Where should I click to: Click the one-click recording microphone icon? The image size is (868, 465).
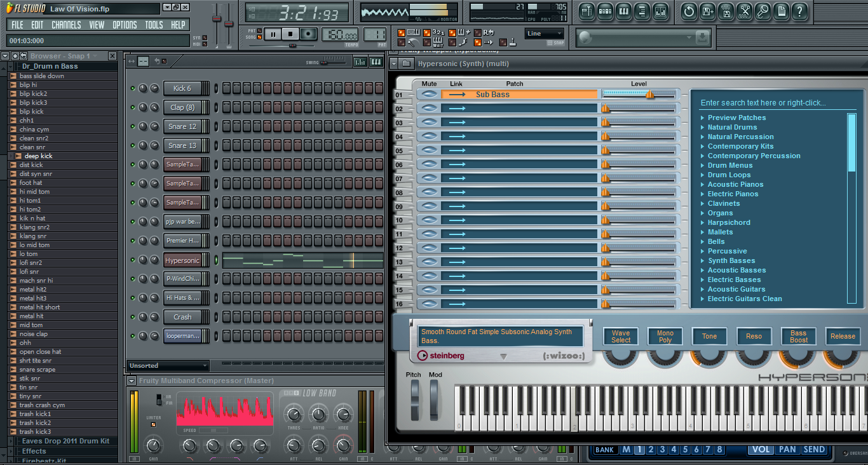click(x=763, y=11)
